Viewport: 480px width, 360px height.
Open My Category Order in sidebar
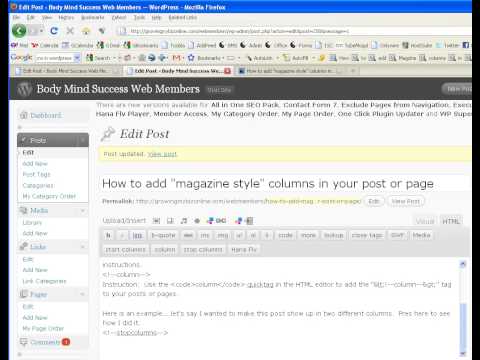(49, 196)
